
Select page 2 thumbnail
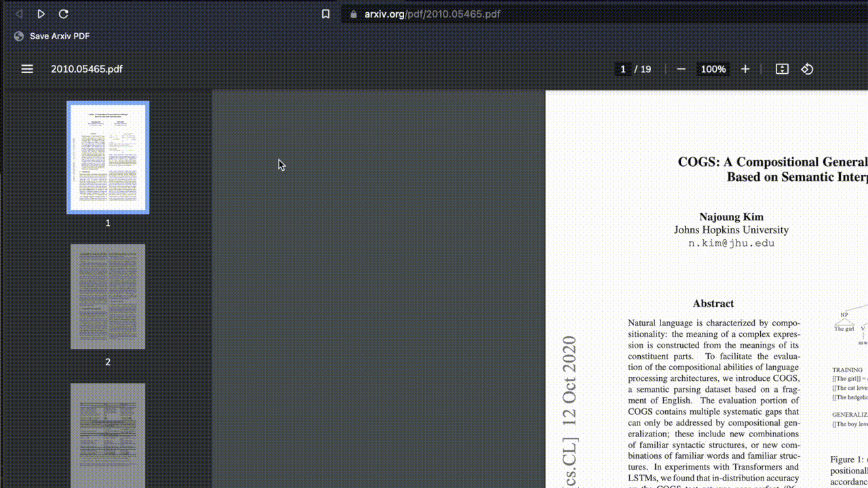pyautogui.click(x=108, y=297)
